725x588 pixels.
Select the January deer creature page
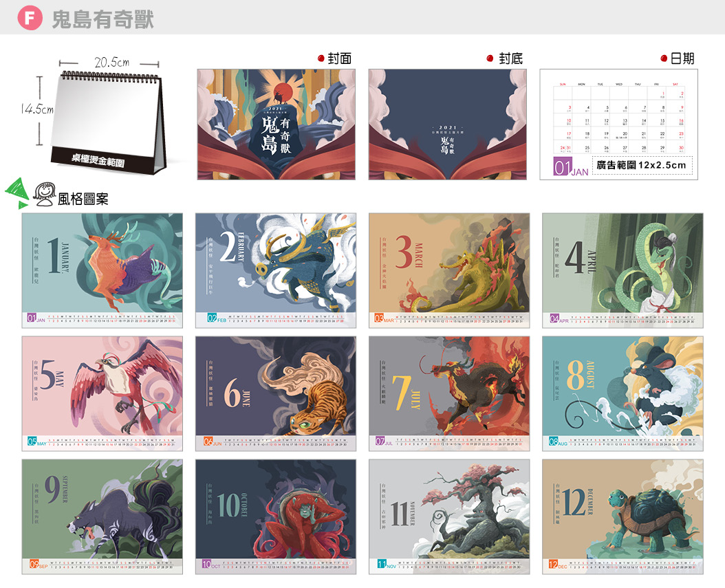coord(102,270)
